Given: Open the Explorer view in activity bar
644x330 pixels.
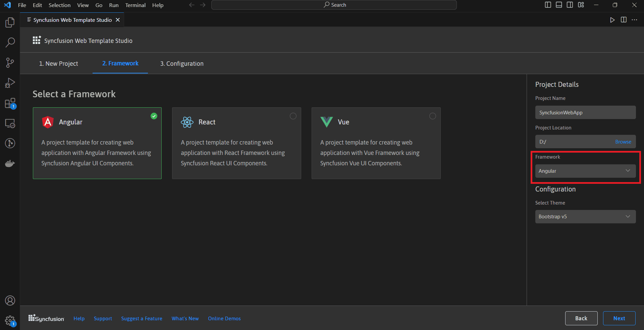Looking at the screenshot, I should [10, 22].
